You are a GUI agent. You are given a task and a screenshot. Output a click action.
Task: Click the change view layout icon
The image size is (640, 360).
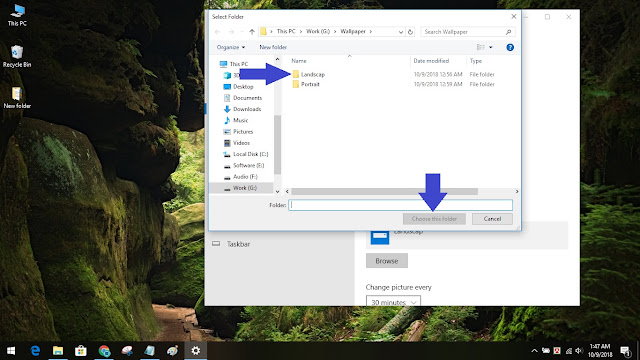click(481, 47)
